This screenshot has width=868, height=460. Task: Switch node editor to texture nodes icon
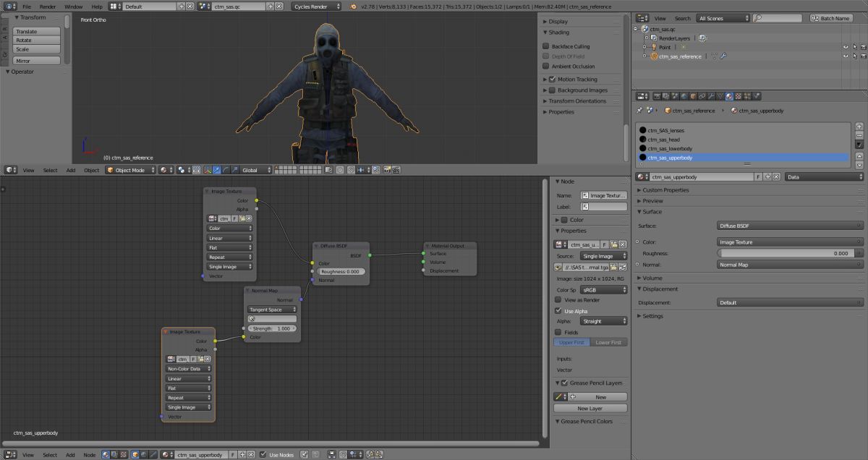[124, 454]
